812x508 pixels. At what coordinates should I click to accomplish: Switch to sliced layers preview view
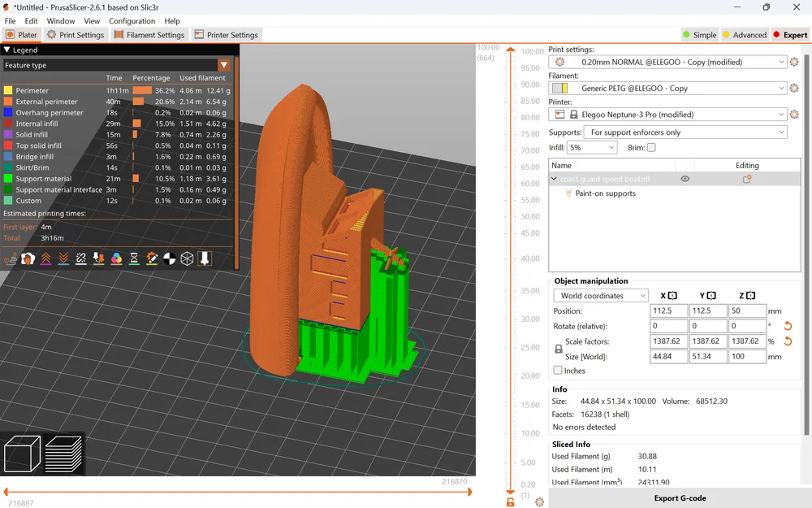coord(63,454)
